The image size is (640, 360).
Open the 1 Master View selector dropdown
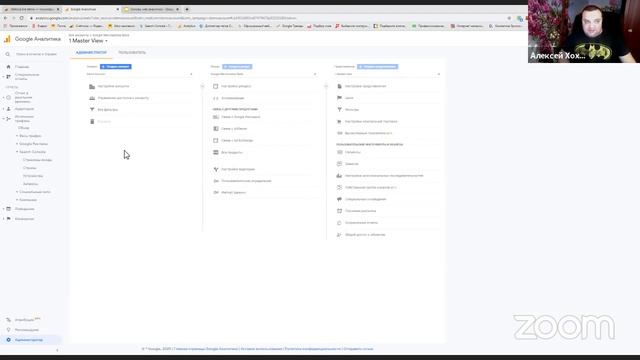click(x=88, y=41)
